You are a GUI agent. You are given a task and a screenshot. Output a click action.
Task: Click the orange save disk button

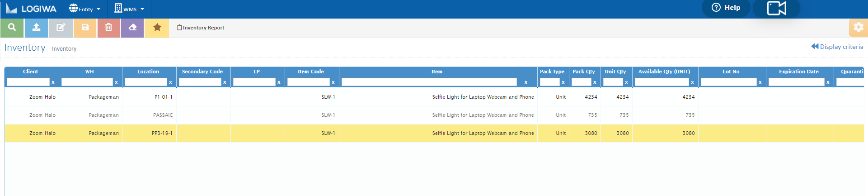(85, 28)
